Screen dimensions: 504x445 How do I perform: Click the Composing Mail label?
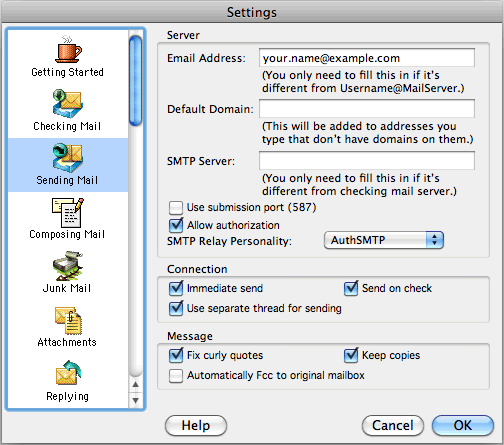[x=67, y=234]
